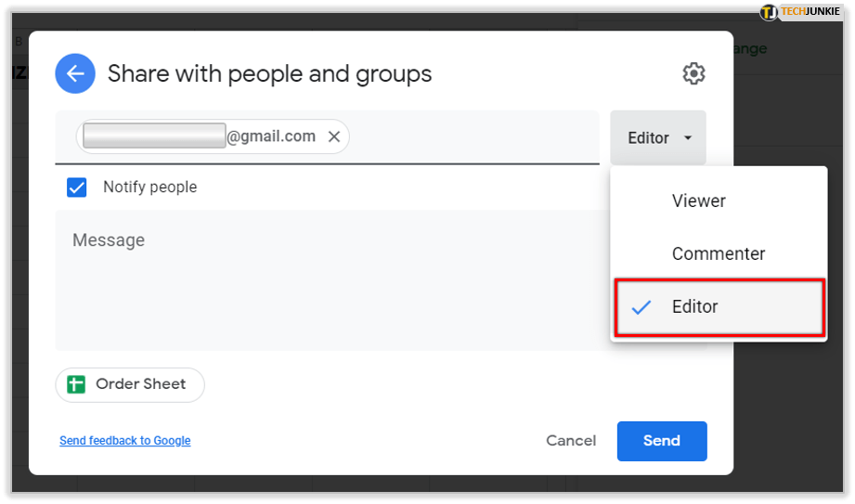Image resolution: width=855 pixels, height=504 pixels.
Task: Click inside the Message text area
Action: click(x=325, y=288)
